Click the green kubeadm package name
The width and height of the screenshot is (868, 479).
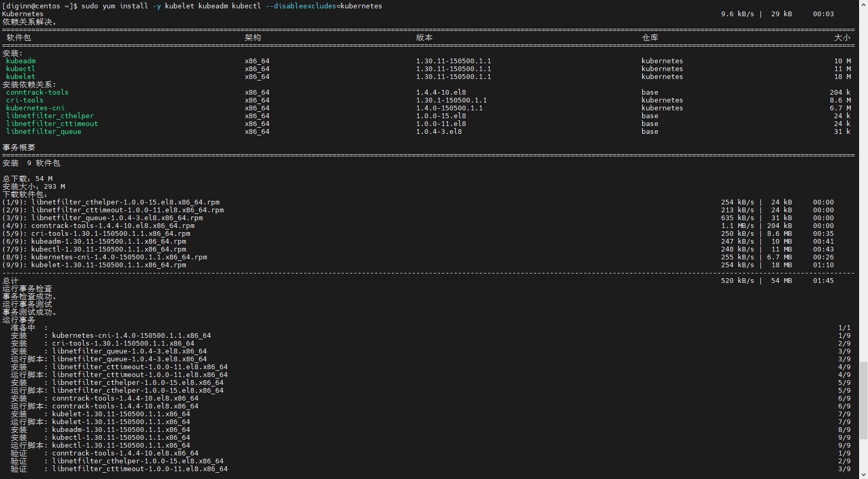pyautogui.click(x=21, y=61)
